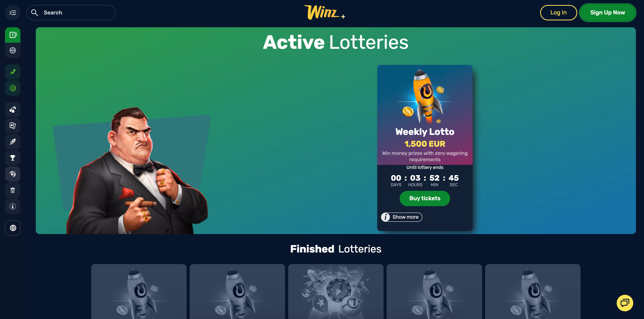
Task: Select the VIP shield icon
Action: pyautogui.click(x=13, y=190)
